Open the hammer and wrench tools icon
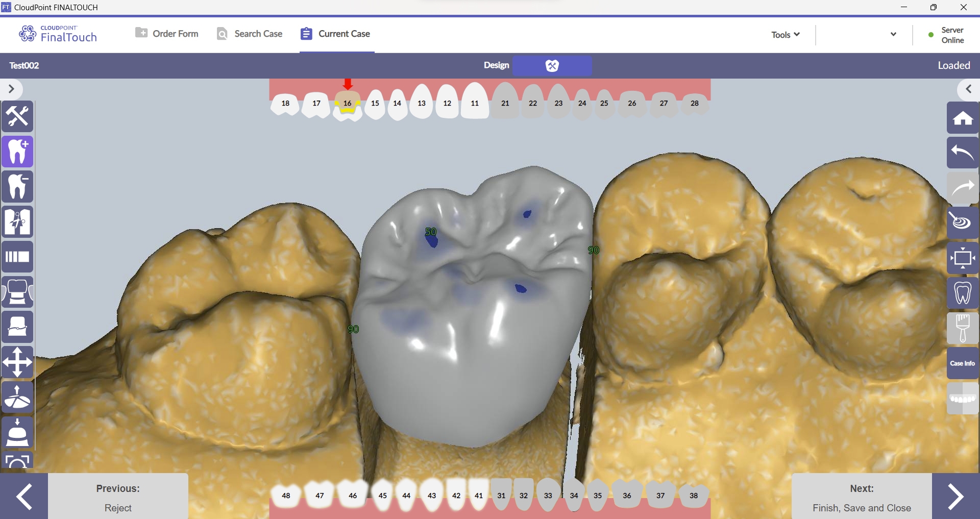Screen dimensions: 980x519 point(18,117)
